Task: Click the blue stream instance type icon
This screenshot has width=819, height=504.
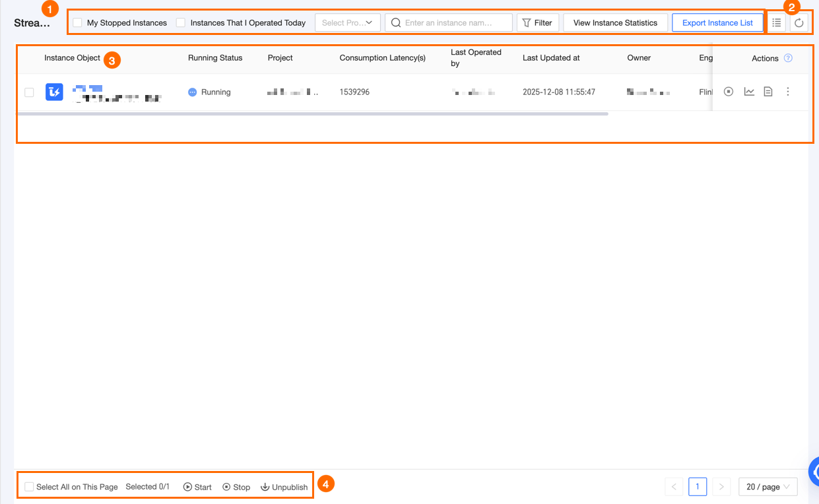Action: (x=54, y=92)
